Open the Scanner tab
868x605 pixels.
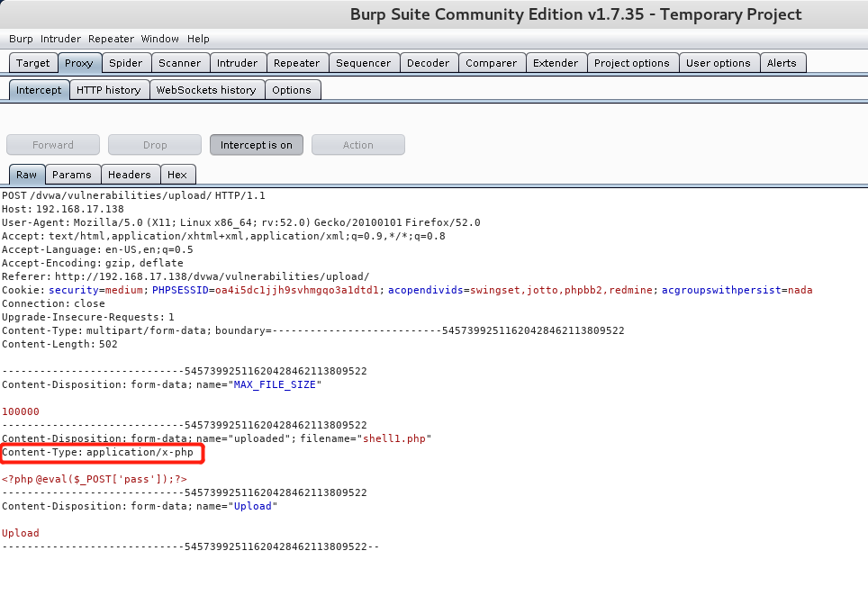[x=179, y=63]
